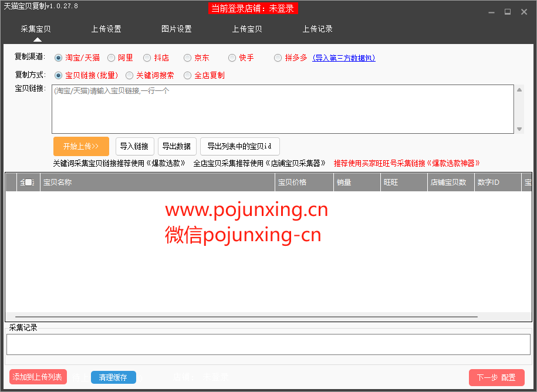Click the 店铺宝贝数 column header

pos(451,182)
